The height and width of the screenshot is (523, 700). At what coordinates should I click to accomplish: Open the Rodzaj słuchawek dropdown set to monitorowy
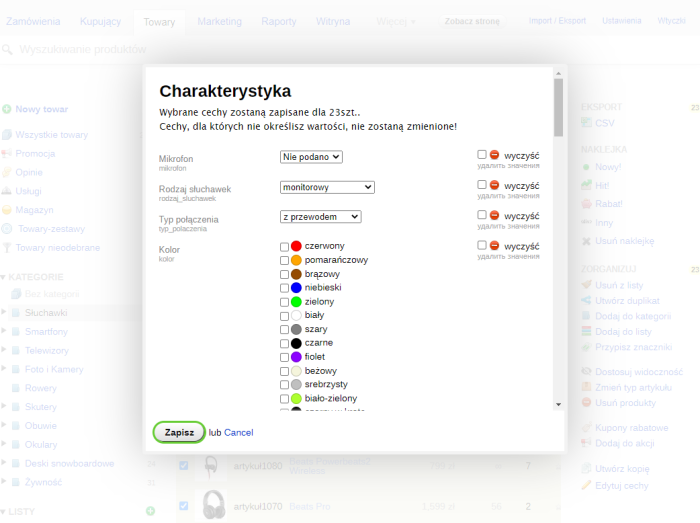click(327, 187)
